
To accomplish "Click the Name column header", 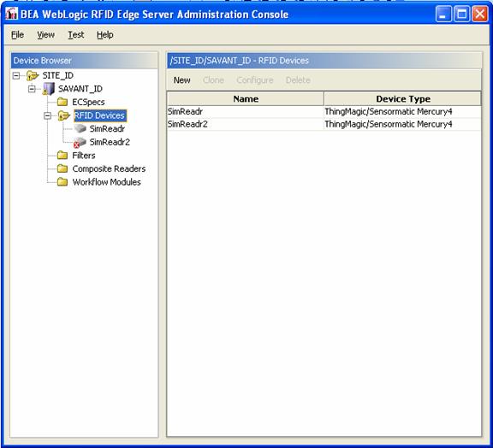I will (x=246, y=99).
